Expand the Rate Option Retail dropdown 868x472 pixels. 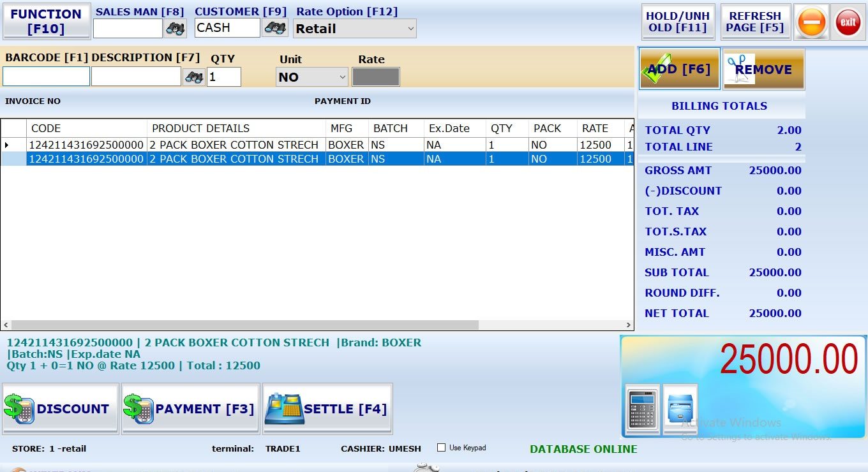(355, 29)
